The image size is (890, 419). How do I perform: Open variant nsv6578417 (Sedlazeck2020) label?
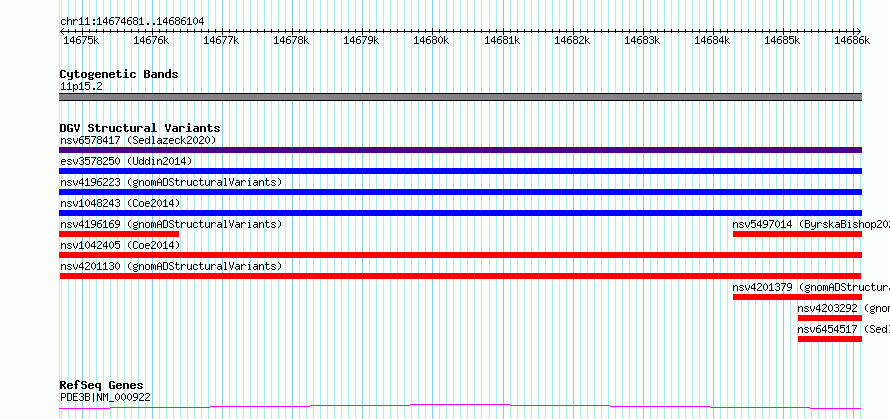click(138, 140)
